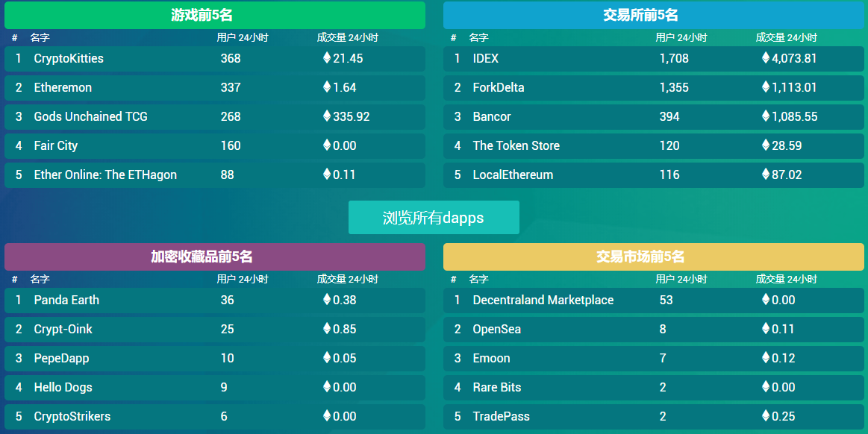Screen dimensions: 868x434
Task: Click the 394 users value for Bancor
Action: coord(669,116)
